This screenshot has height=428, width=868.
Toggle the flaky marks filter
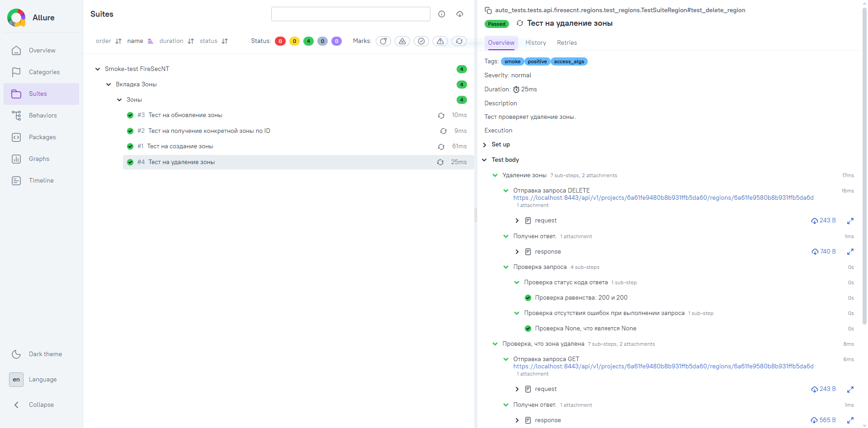(x=383, y=41)
